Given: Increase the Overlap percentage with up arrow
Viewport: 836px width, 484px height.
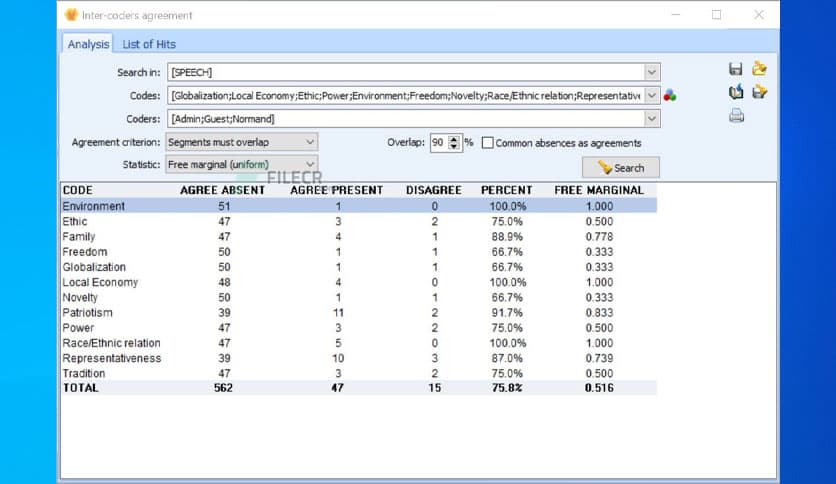Looking at the screenshot, I should (x=454, y=139).
